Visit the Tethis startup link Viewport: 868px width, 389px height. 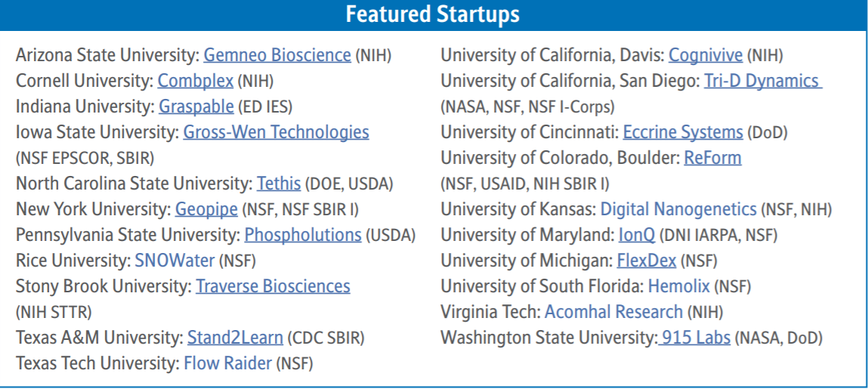[x=279, y=184]
